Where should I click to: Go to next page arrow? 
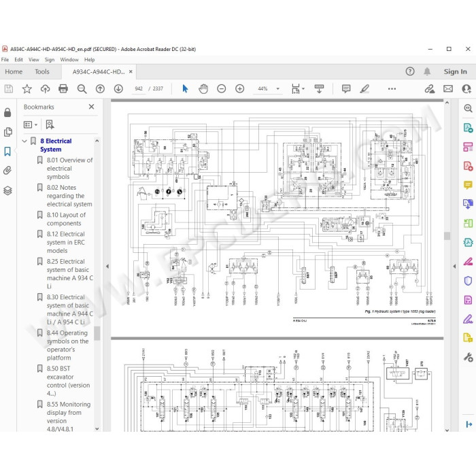pyautogui.click(x=118, y=88)
